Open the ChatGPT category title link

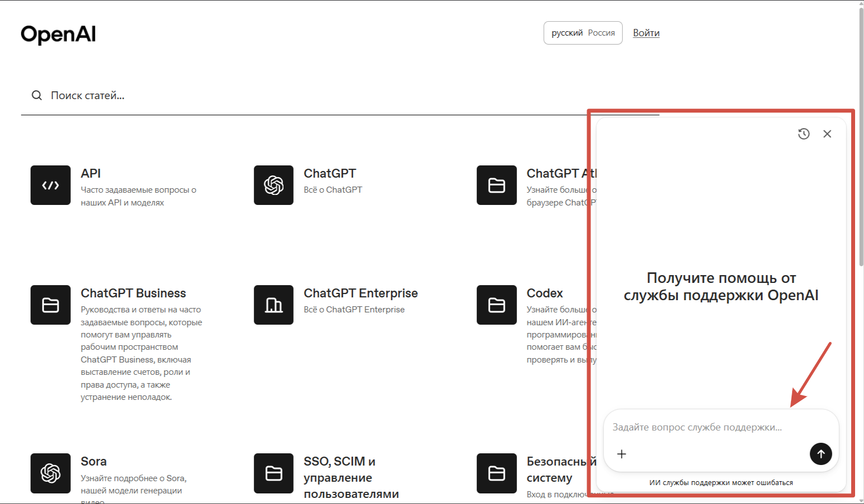[x=330, y=174]
